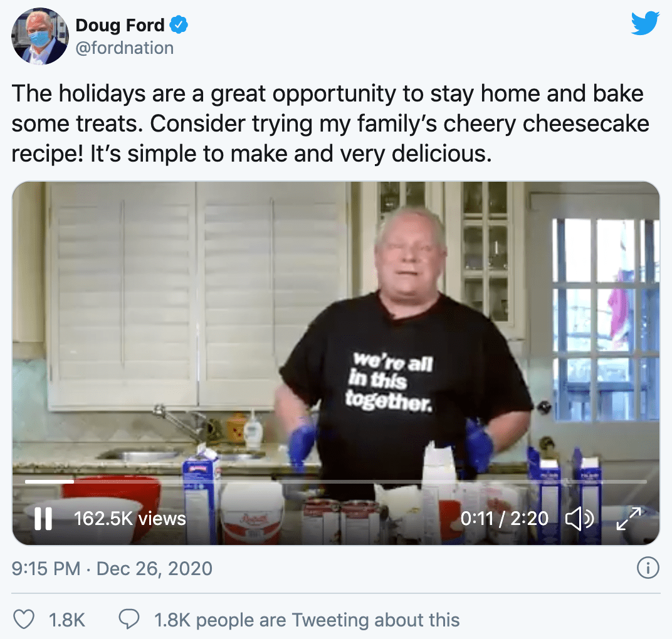The width and height of the screenshot is (672, 639).
Task: Click the blue verified badge
Action: [x=179, y=26]
